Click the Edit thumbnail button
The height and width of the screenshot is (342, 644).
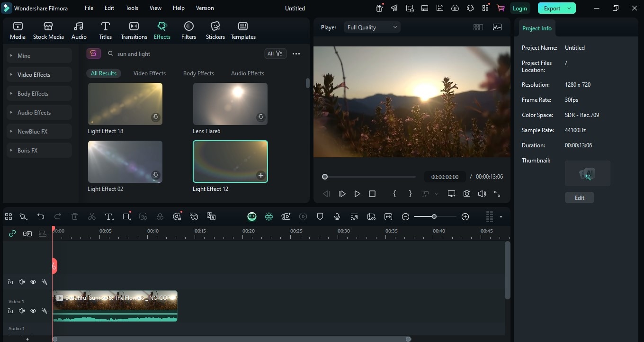coord(580,198)
